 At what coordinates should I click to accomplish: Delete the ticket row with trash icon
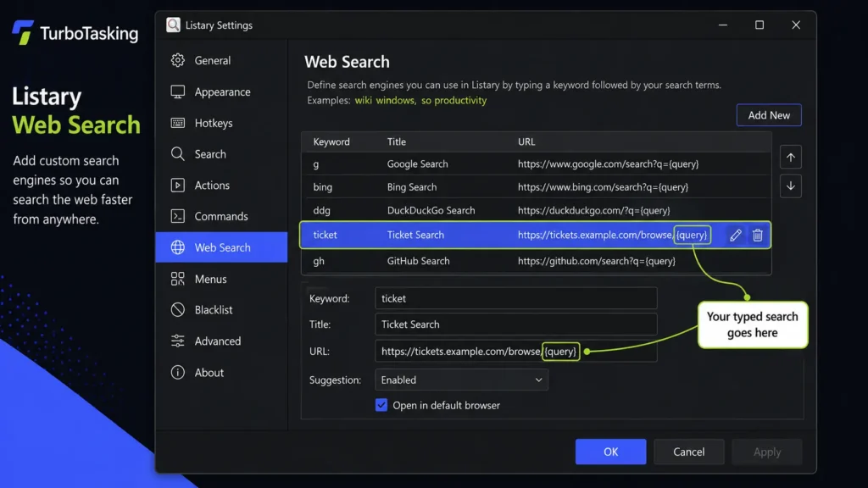758,236
